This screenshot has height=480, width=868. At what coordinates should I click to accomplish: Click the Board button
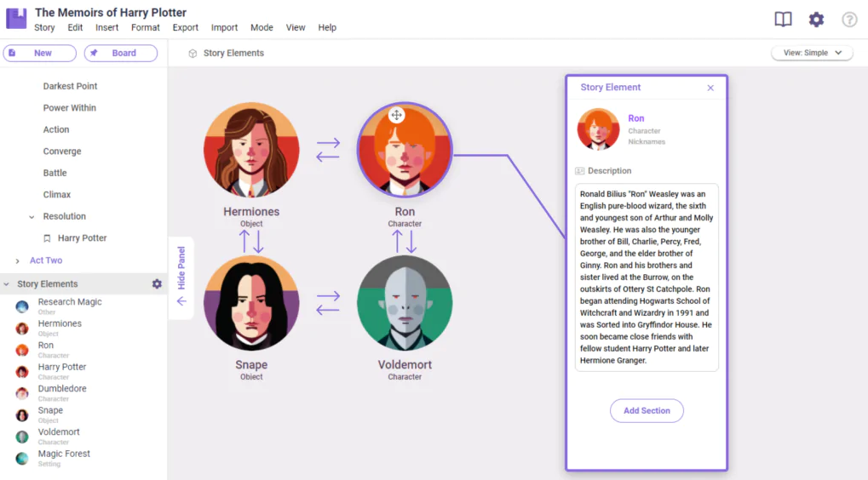point(121,53)
